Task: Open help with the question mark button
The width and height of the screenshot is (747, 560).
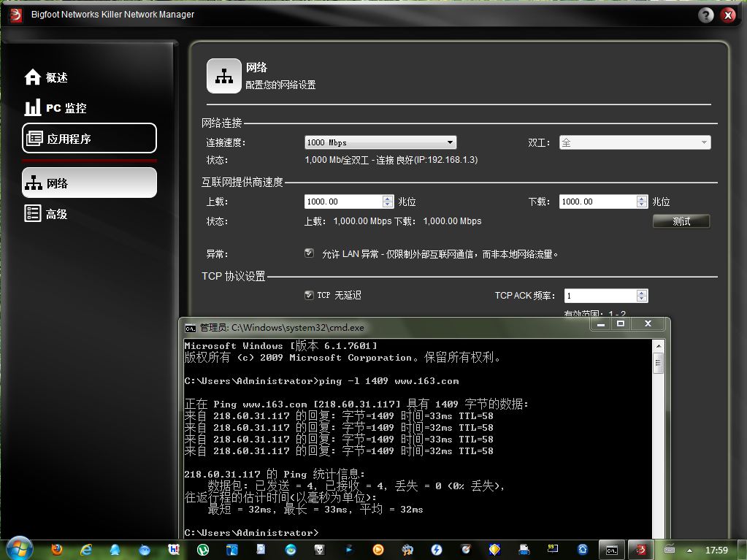Action: tap(705, 15)
